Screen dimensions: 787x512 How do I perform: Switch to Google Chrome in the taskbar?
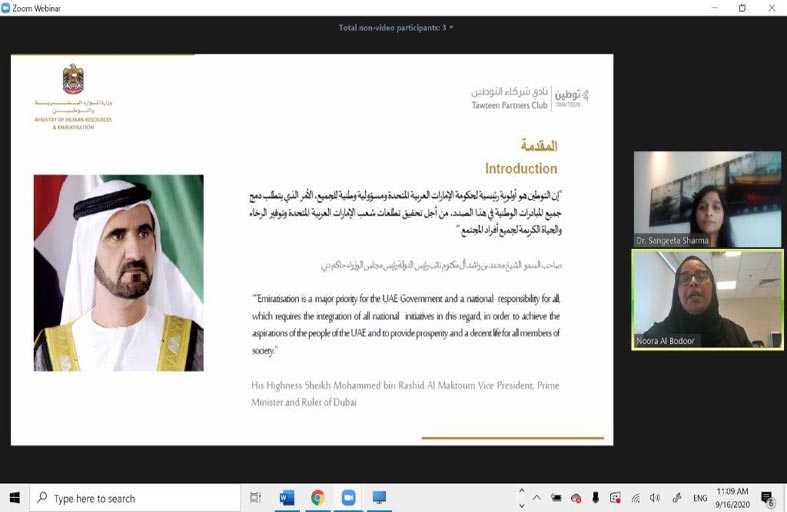click(x=317, y=497)
